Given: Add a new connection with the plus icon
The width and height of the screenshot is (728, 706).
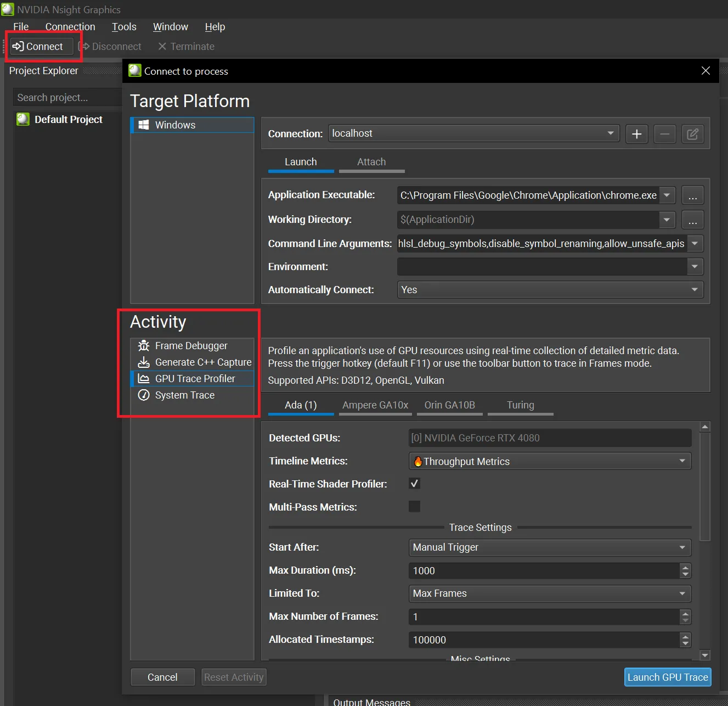Looking at the screenshot, I should coord(636,133).
